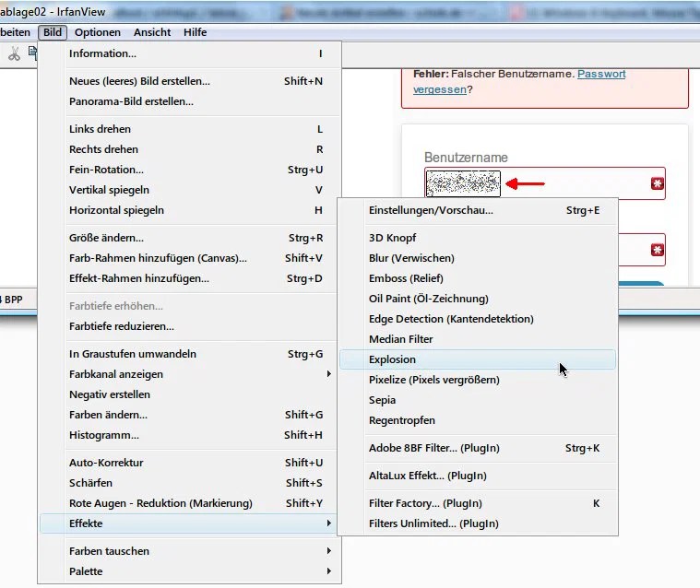The width and height of the screenshot is (700, 588).
Task: Expand the Effekte submenu
Action: click(190, 523)
